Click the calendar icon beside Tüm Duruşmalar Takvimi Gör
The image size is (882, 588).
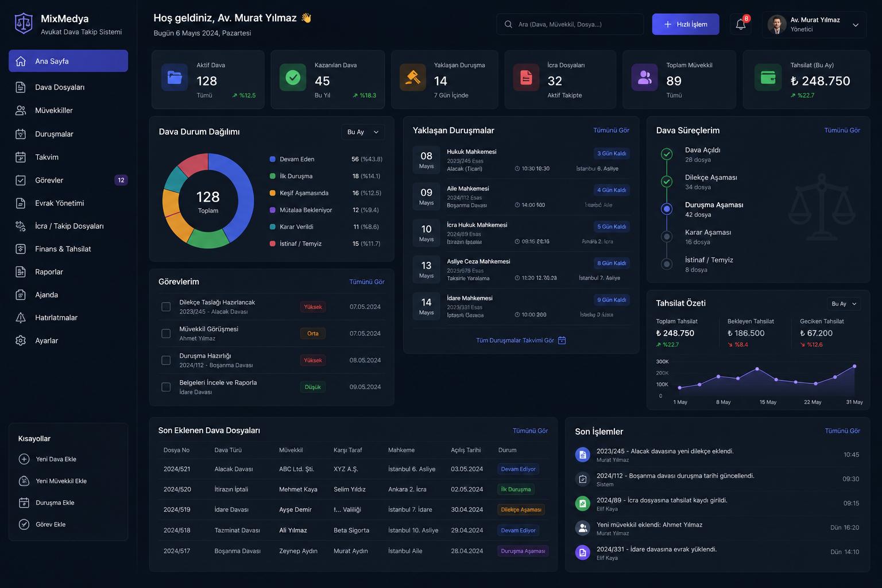click(x=562, y=341)
